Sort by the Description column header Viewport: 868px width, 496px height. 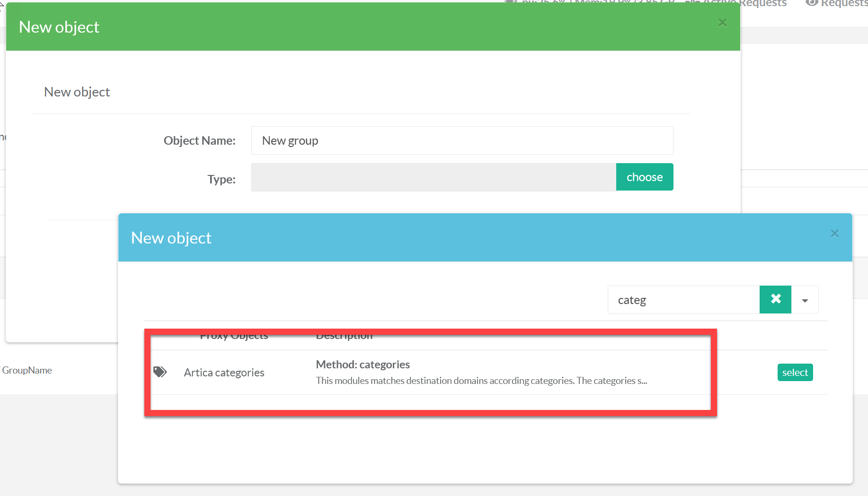coord(344,336)
